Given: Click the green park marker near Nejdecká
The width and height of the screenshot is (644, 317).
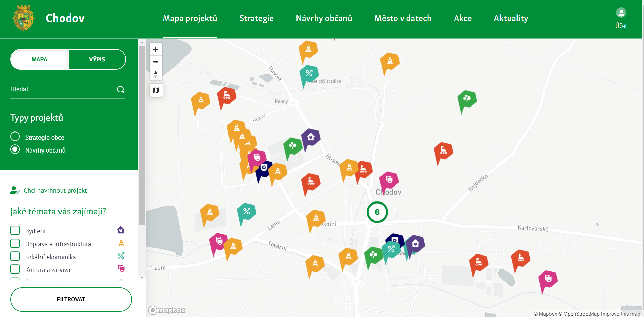Looking at the screenshot, I should coord(467,99).
